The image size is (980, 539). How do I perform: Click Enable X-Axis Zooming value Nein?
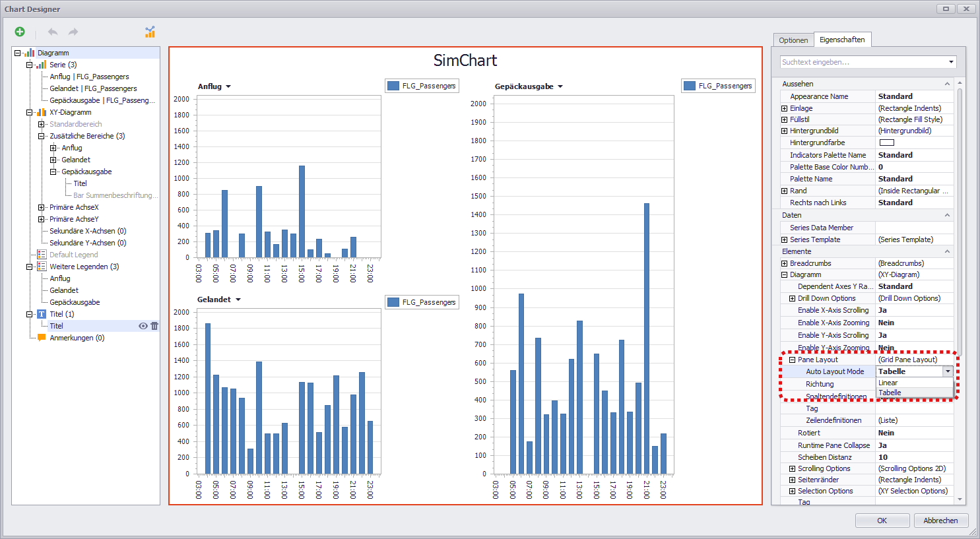[915, 323]
